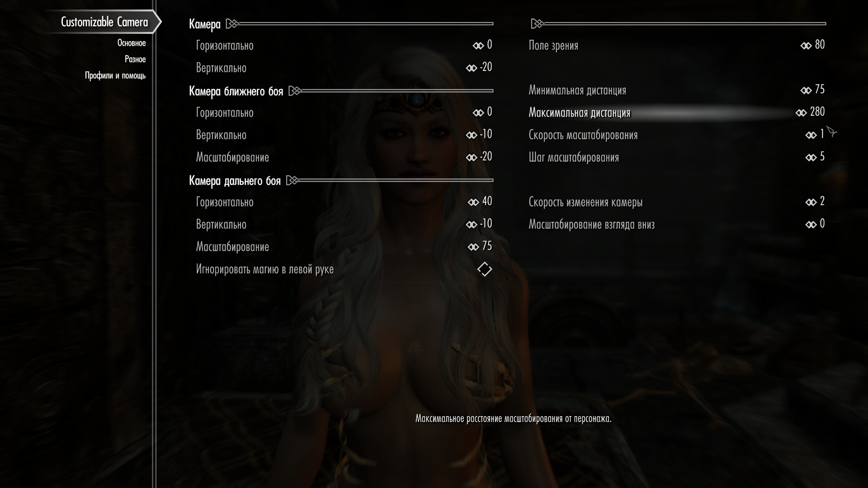
Task: Click slider icon next to Максимальная дистанция 280
Action: [801, 113]
